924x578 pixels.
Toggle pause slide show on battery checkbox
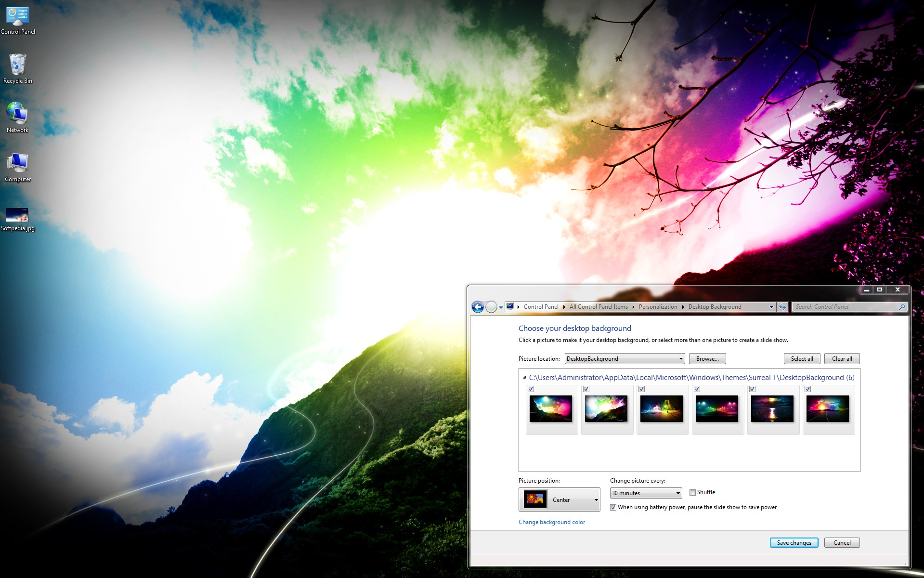(x=613, y=508)
